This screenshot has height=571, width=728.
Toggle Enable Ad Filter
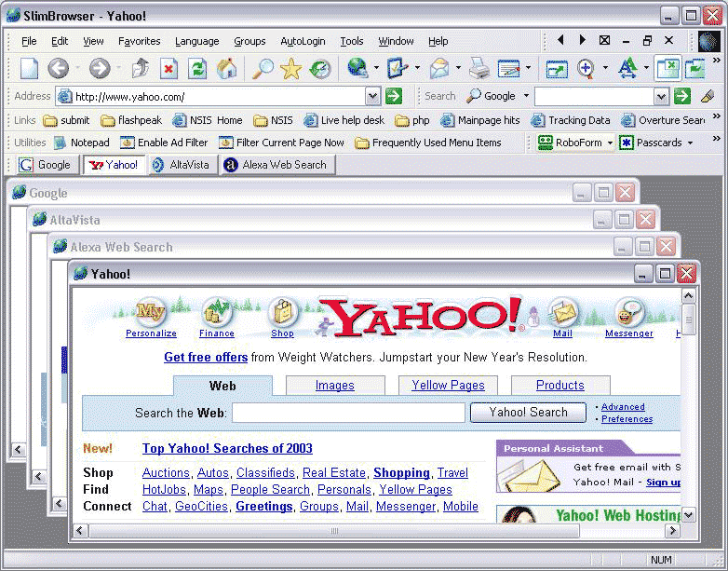pyautogui.click(x=163, y=143)
